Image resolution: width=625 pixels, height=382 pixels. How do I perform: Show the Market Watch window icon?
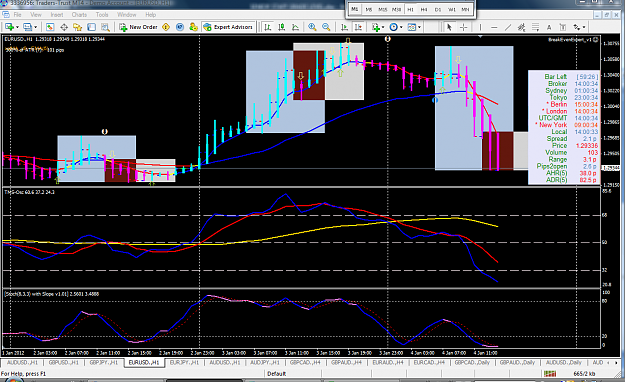(x=50, y=27)
